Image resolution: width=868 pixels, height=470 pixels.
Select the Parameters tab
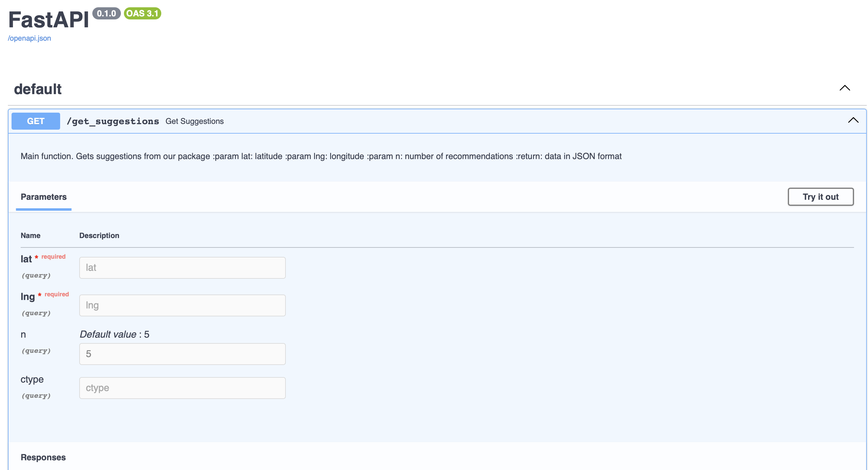(43, 197)
